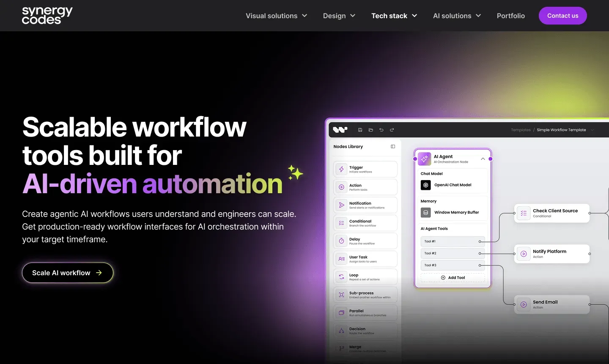This screenshot has width=609, height=364.
Task: Open the Portfolio page
Action: (x=511, y=16)
